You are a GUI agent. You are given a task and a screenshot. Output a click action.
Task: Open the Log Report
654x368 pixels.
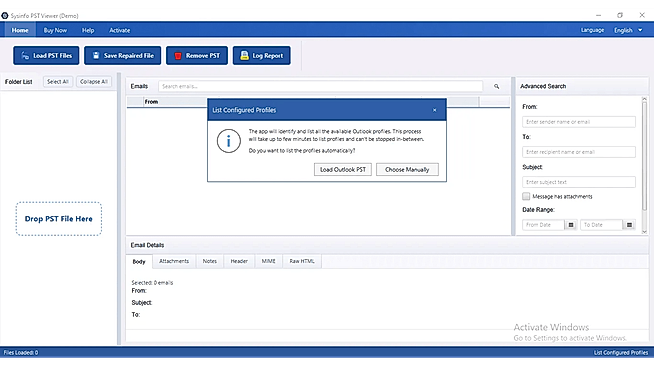point(262,55)
